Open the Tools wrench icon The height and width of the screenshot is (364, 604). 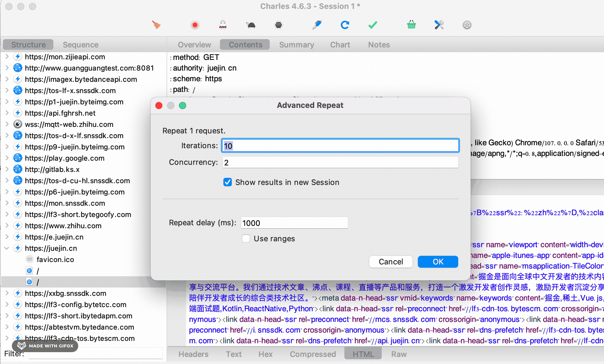(439, 25)
